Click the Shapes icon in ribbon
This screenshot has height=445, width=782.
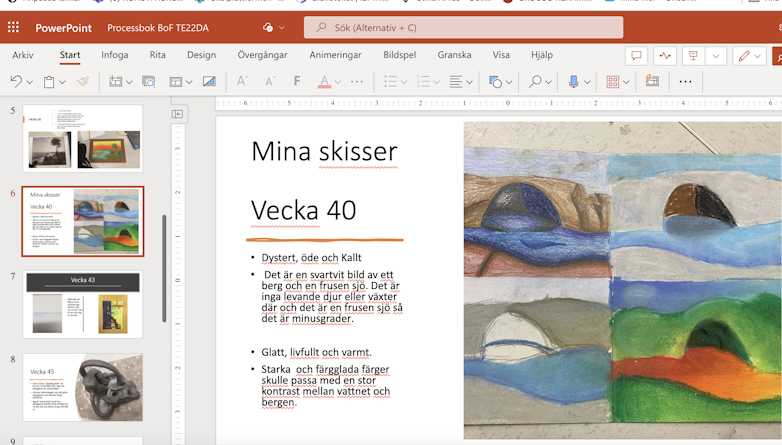[495, 81]
